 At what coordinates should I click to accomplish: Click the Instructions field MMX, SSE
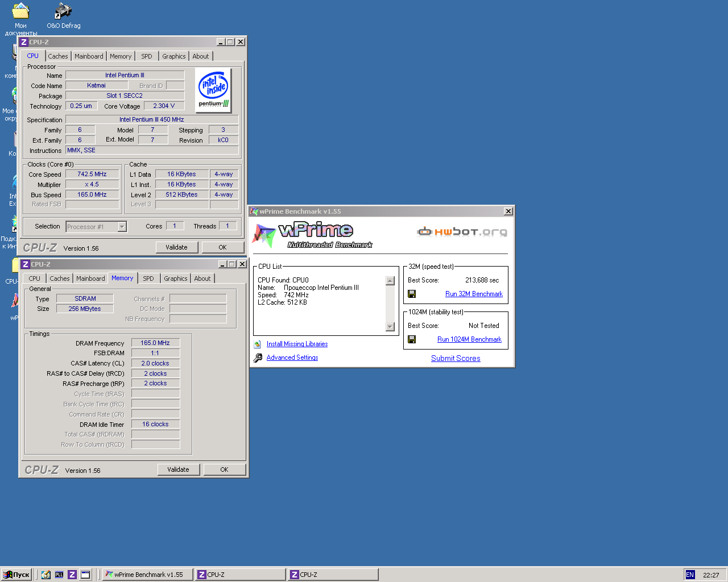152,150
